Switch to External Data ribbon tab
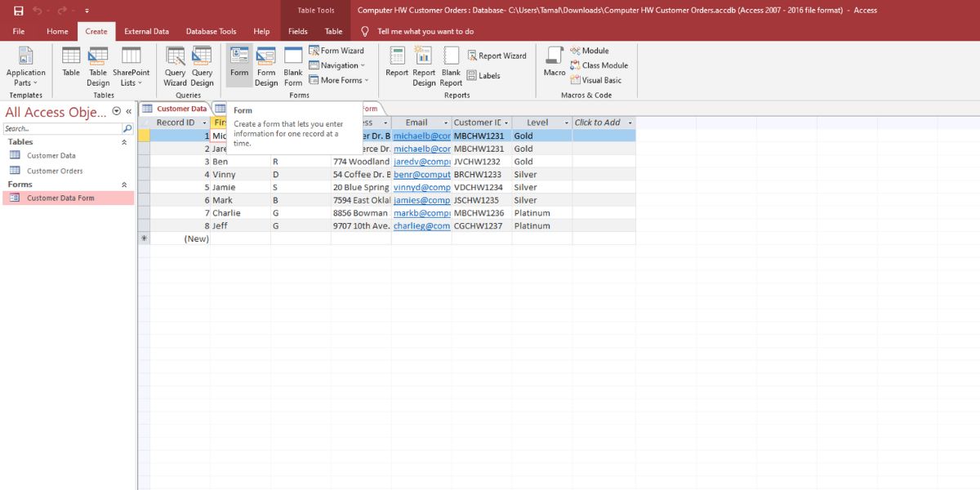 (x=146, y=31)
